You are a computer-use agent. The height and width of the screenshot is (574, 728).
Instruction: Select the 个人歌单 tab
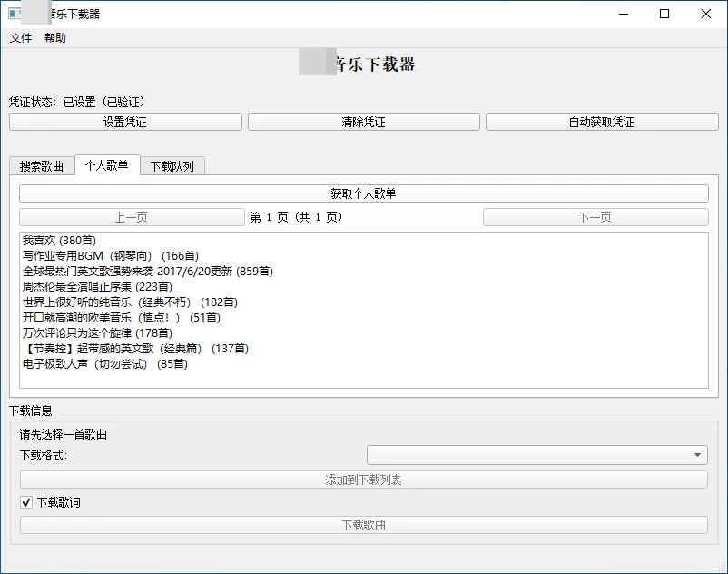pos(107,165)
